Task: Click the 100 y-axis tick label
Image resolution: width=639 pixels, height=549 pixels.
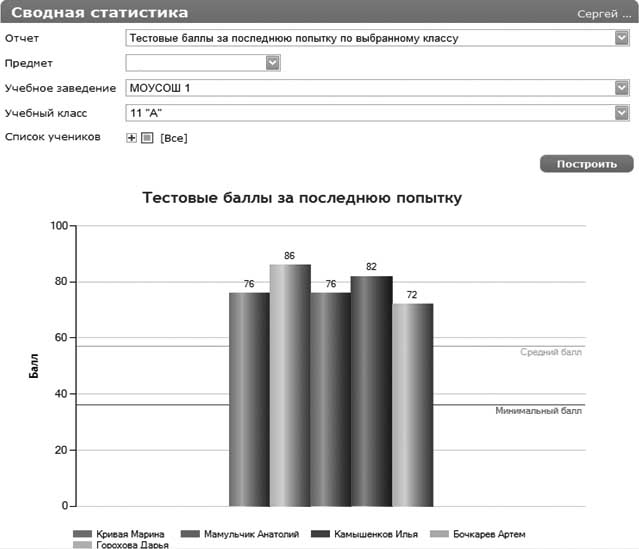Action: 59,226
